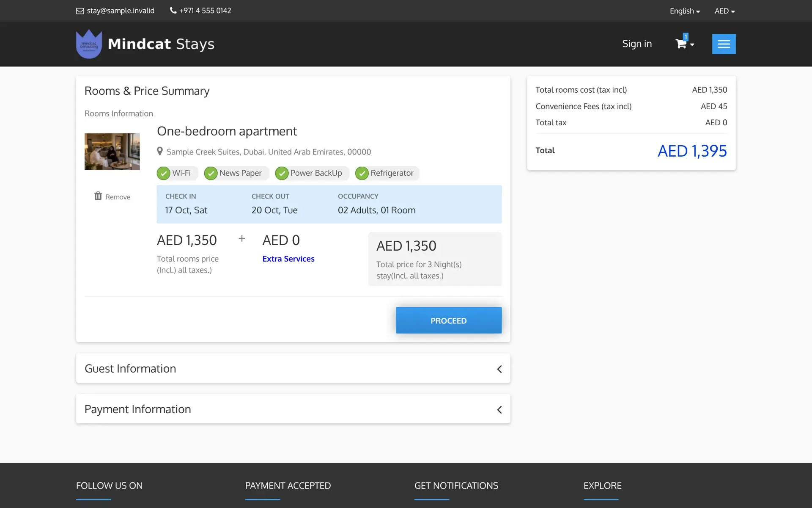Click the GET NOTIFICATIONS footer heading

(456, 486)
